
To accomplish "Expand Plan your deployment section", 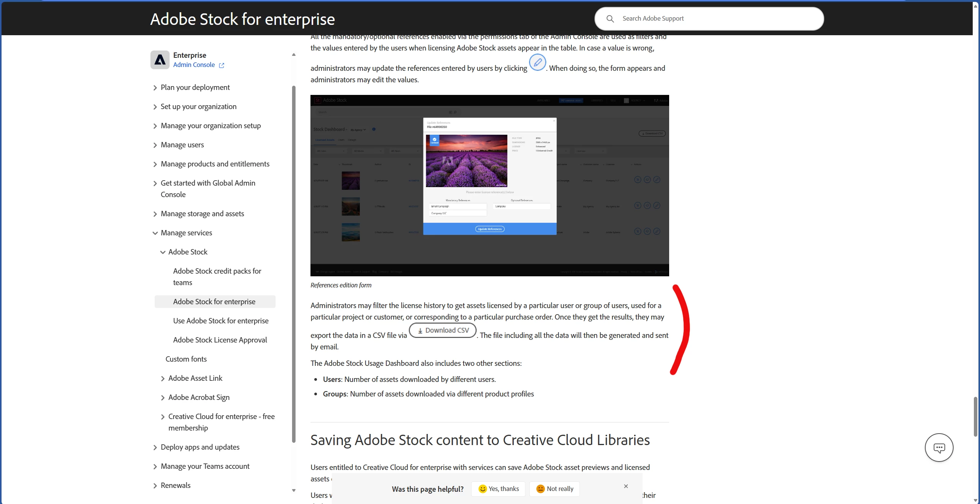I will [x=155, y=88].
